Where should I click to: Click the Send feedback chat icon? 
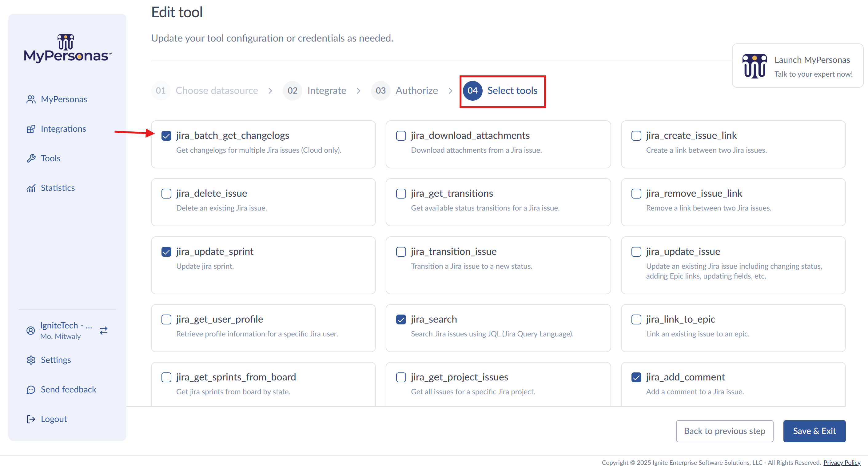pyautogui.click(x=31, y=389)
